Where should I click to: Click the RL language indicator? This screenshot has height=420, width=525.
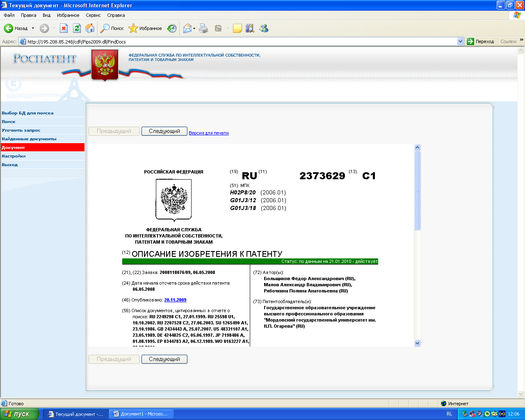coord(449,414)
